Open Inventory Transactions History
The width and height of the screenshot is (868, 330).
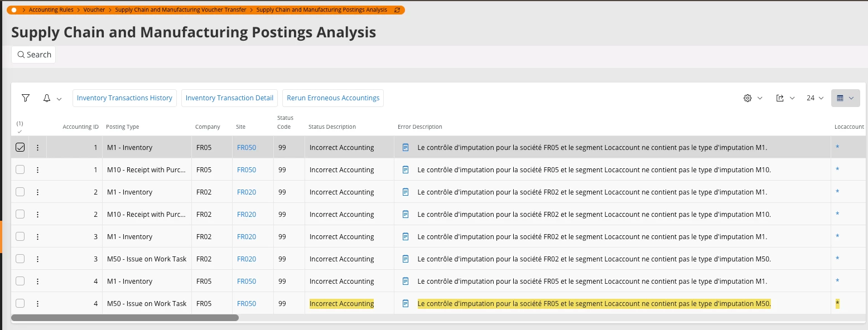[x=124, y=98]
